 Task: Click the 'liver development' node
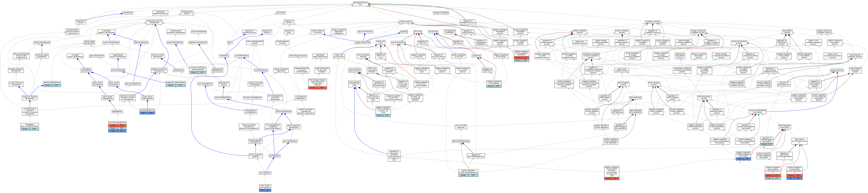click(118, 70)
